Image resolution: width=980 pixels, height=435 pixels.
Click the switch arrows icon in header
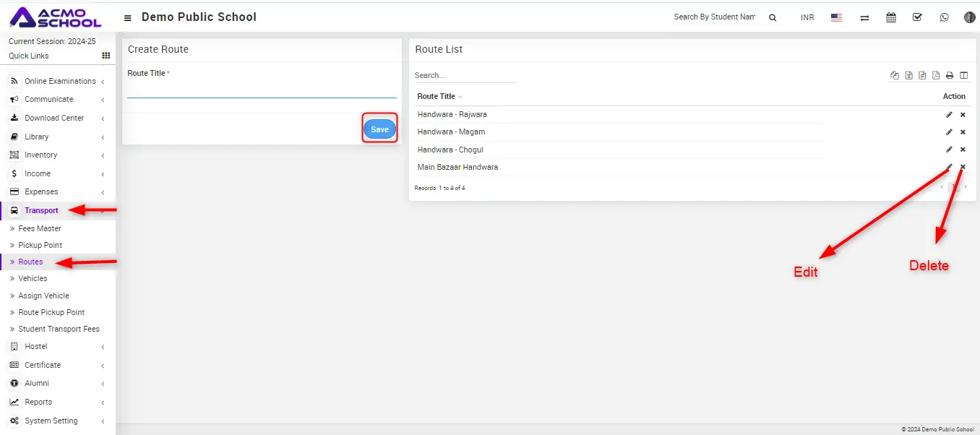click(864, 17)
